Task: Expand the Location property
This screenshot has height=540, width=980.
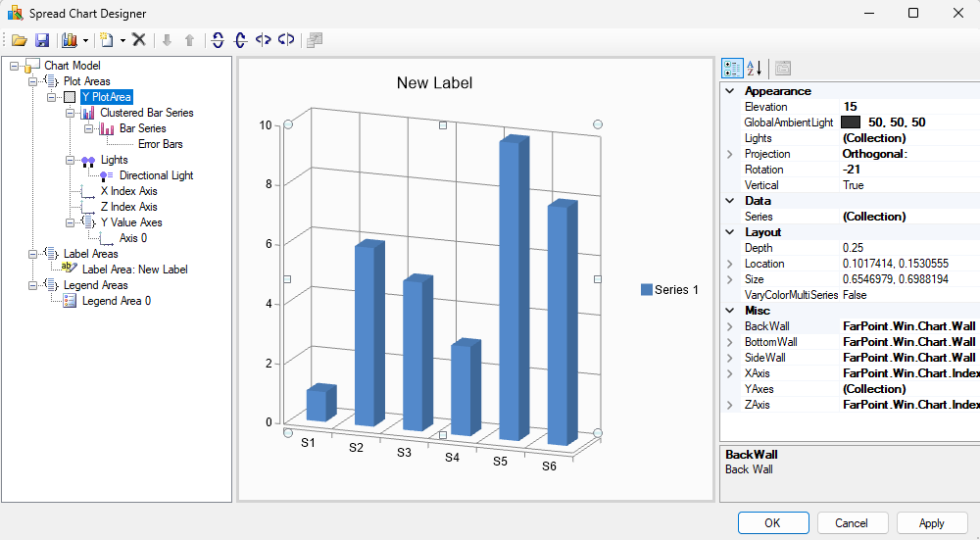Action: (729, 264)
